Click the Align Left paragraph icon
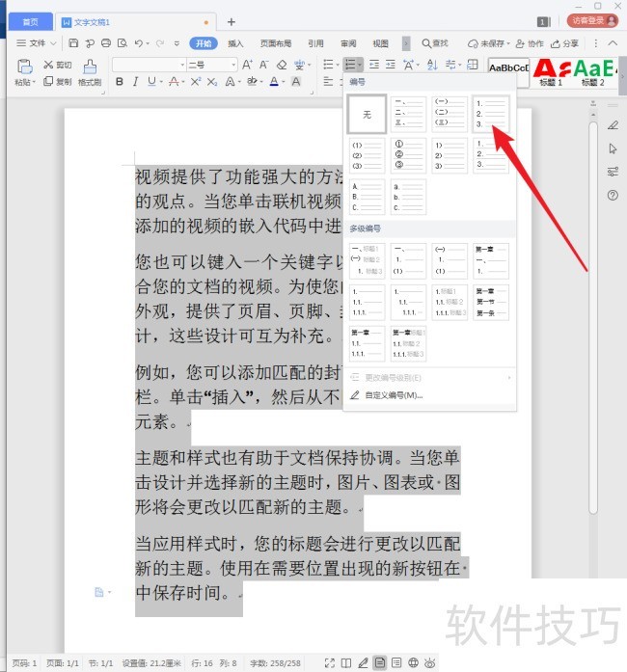The width and height of the screenshot is (627, 672). pyautogui.click(x=328, y=81)
